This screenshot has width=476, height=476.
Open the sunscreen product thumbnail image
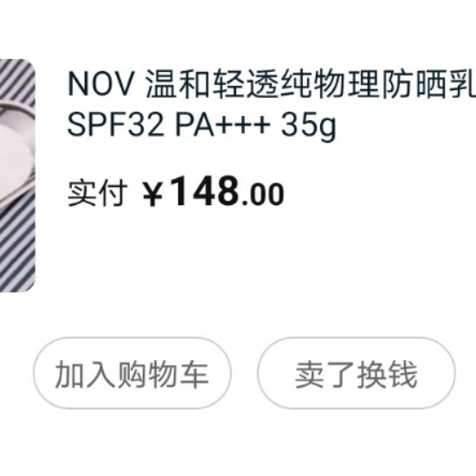(x=17, y=176)
